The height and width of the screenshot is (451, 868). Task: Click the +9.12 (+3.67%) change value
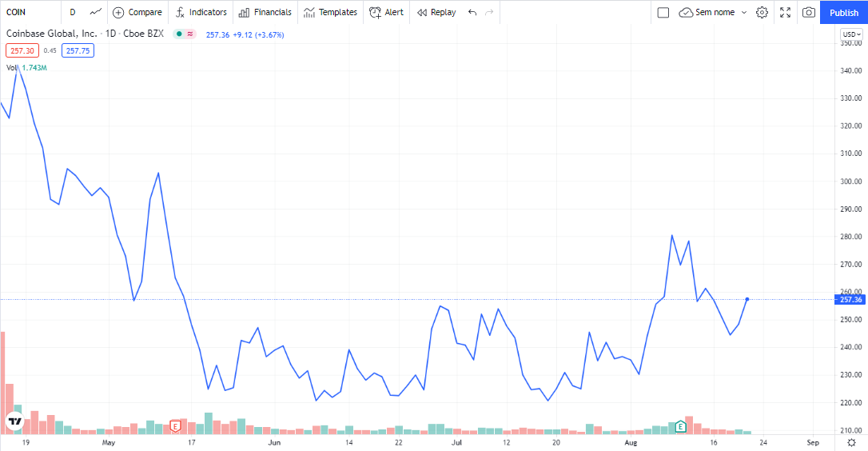click(x=258, y=34)
